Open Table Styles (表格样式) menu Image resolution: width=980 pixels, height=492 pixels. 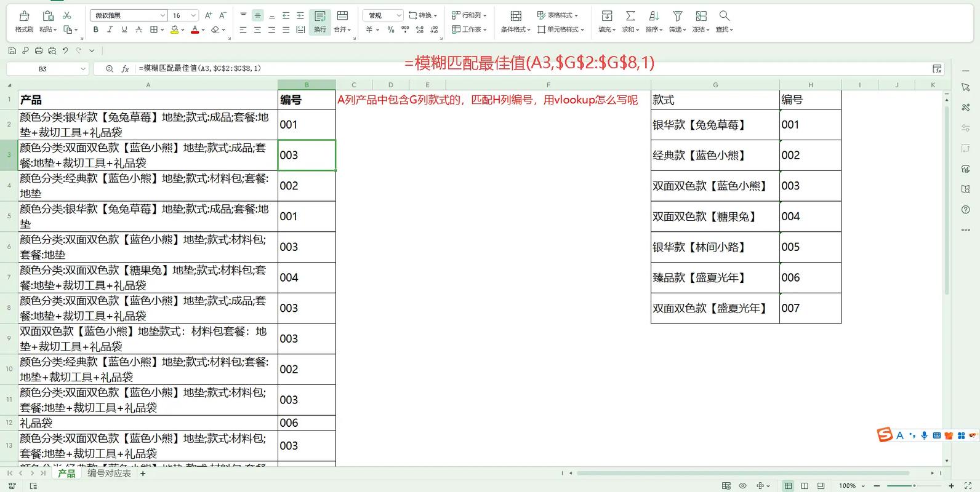(x=557, y=15)
